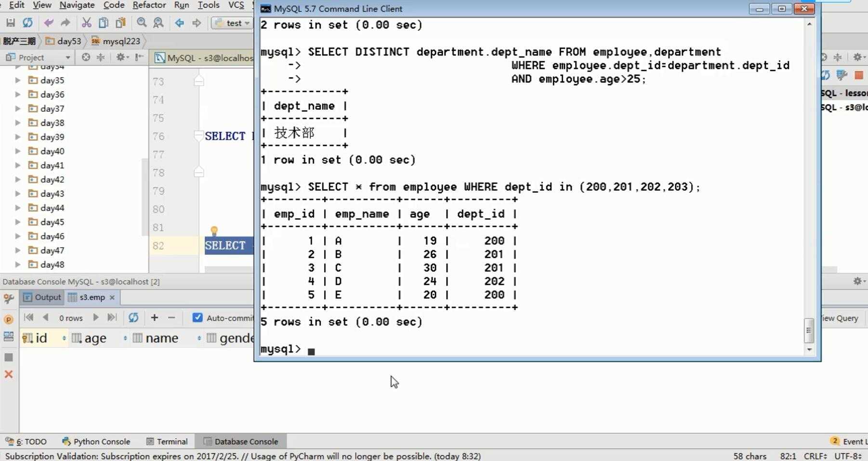Expand the day46 folder
This screenshot has height=461, width=868.
(18, 236)
